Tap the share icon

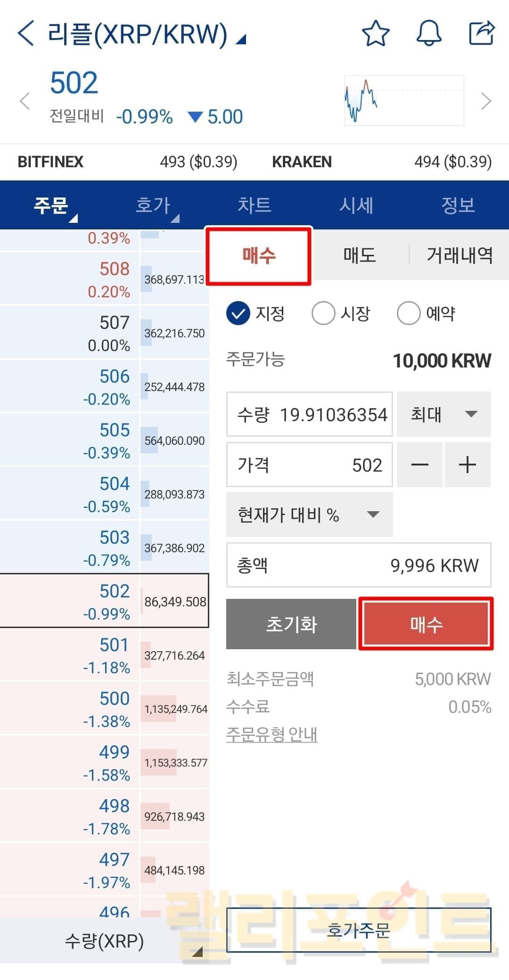(481, 33)
